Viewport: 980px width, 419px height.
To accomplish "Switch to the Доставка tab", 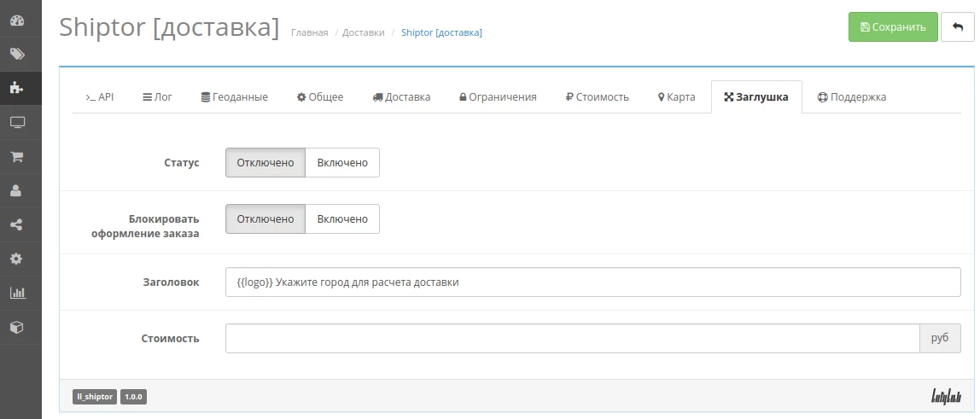I will [401, 96].
